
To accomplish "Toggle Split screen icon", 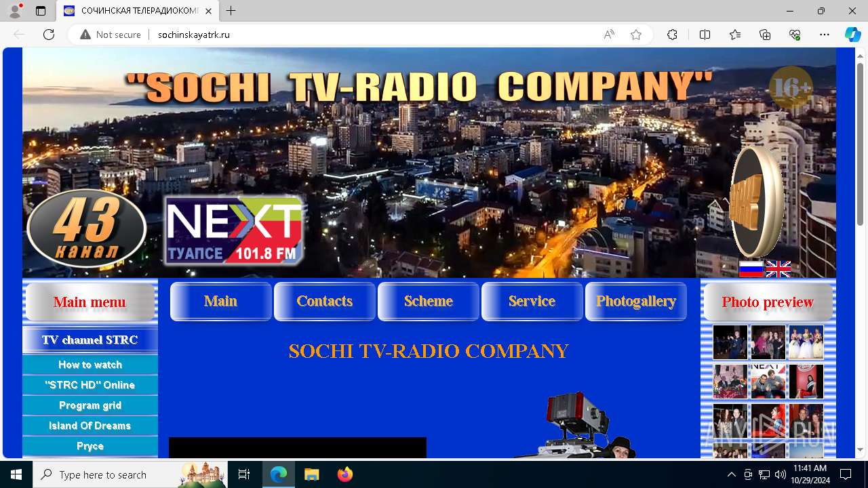I will (x=705, y=35).
